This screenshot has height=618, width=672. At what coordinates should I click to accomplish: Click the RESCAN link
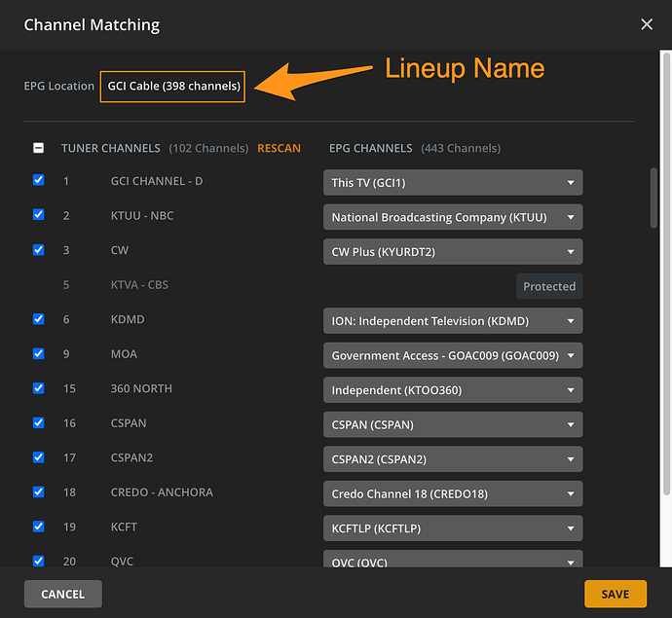pyautogui.click(x=279, y=148)
